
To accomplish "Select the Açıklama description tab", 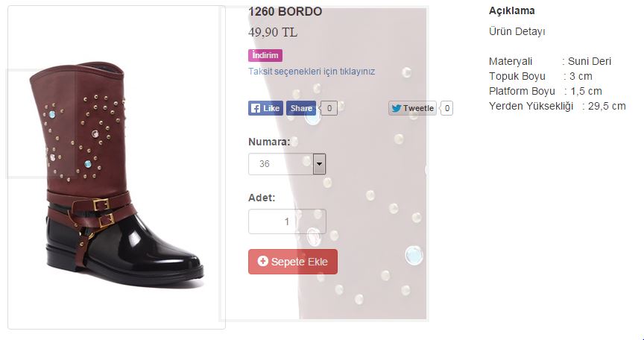I will point(512,11).
